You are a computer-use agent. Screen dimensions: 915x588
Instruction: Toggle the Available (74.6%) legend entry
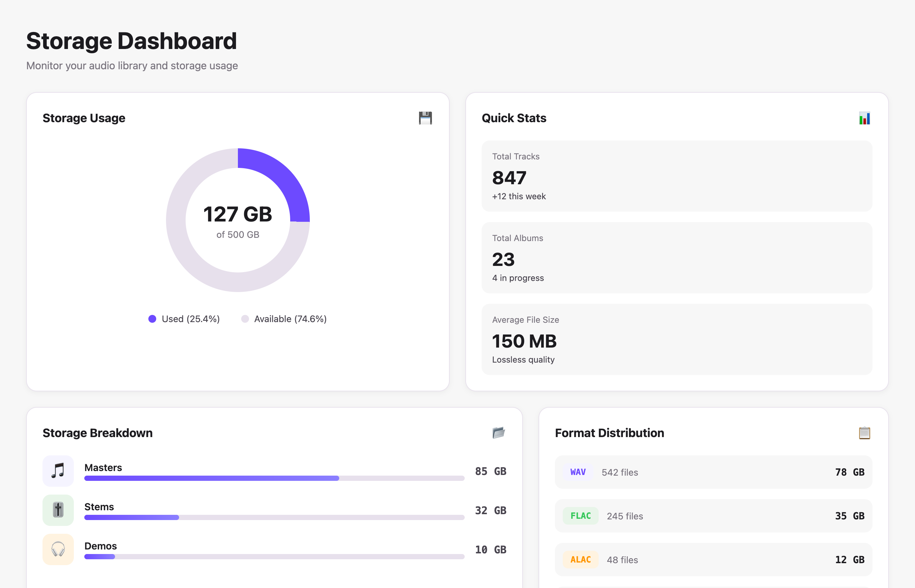(x=285, y=318)
